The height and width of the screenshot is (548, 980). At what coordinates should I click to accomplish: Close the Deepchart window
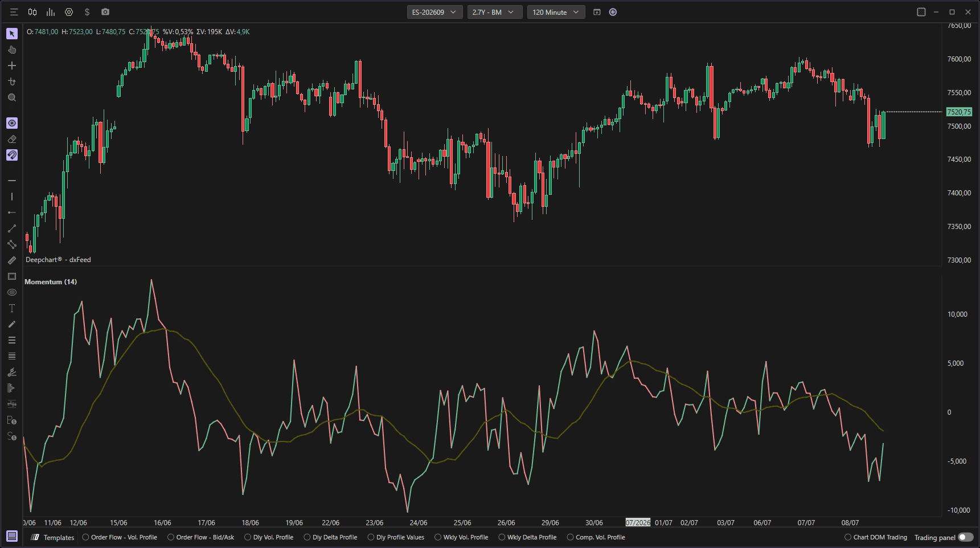point(968,12)
